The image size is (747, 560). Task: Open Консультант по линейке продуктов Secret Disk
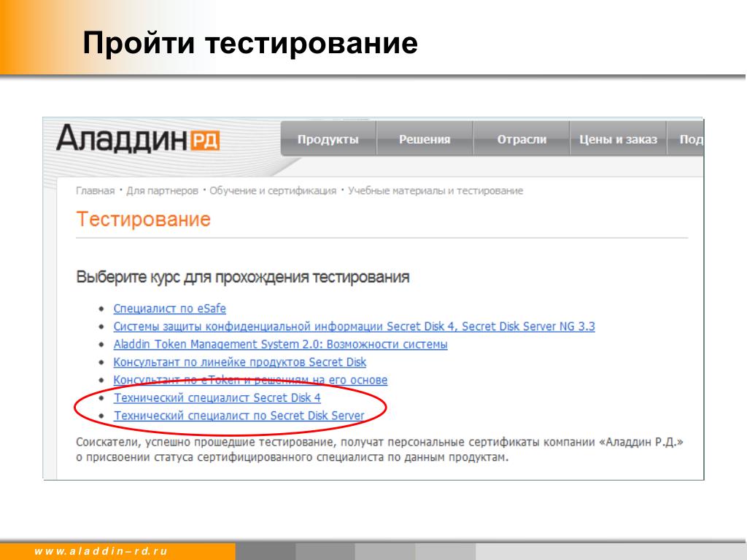(239, 362)
